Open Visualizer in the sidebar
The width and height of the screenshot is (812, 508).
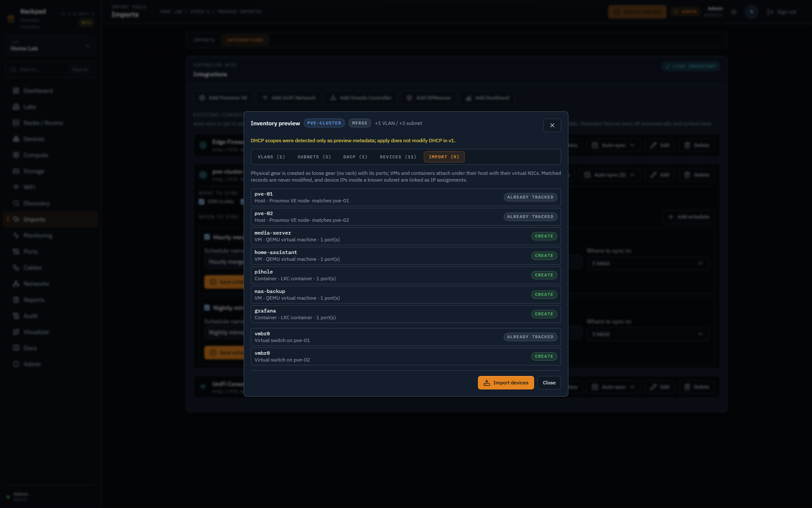pyautogui.click(x=51, y=332)
